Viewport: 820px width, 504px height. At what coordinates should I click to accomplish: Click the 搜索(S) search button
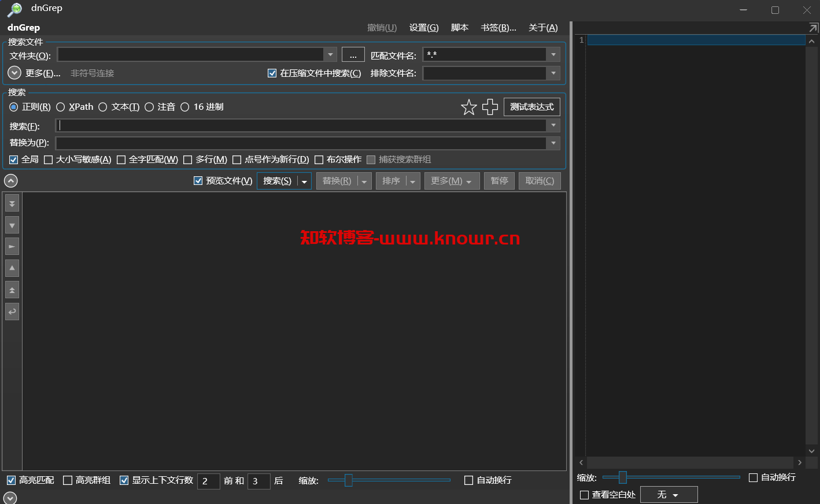tap(278, 181)
